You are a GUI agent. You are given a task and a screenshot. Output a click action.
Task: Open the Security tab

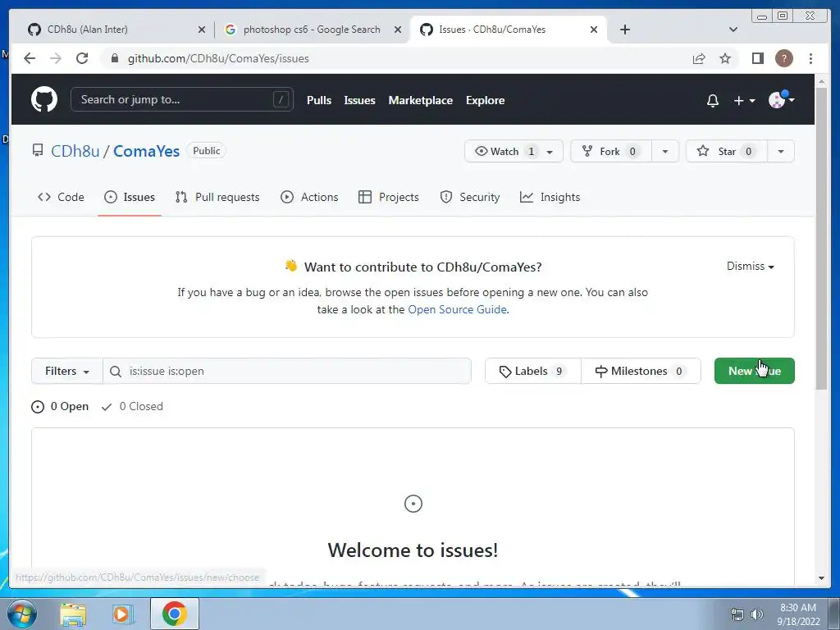pyautogui.click(x=470, y=197)
